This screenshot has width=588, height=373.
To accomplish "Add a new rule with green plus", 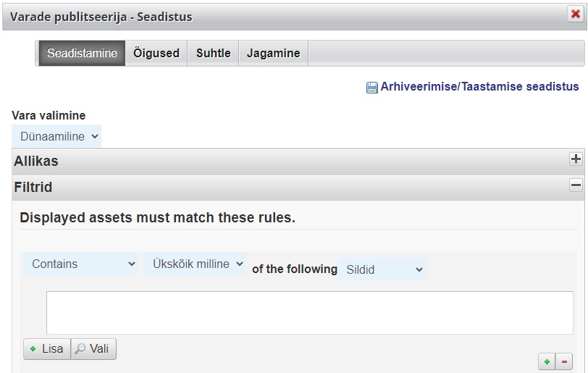I will (547, 361).
